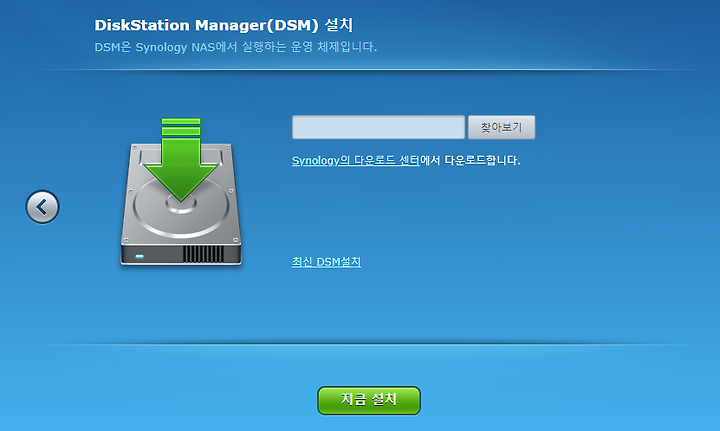Go back with the left arrow button
This screenshot has width=720, height=431.
tap(42, 207)
